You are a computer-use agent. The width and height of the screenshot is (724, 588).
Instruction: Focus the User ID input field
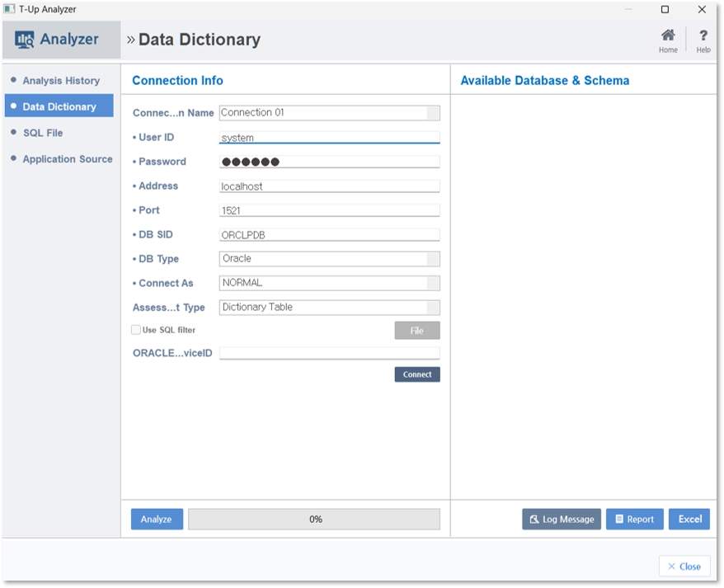[x=329, y=138]
